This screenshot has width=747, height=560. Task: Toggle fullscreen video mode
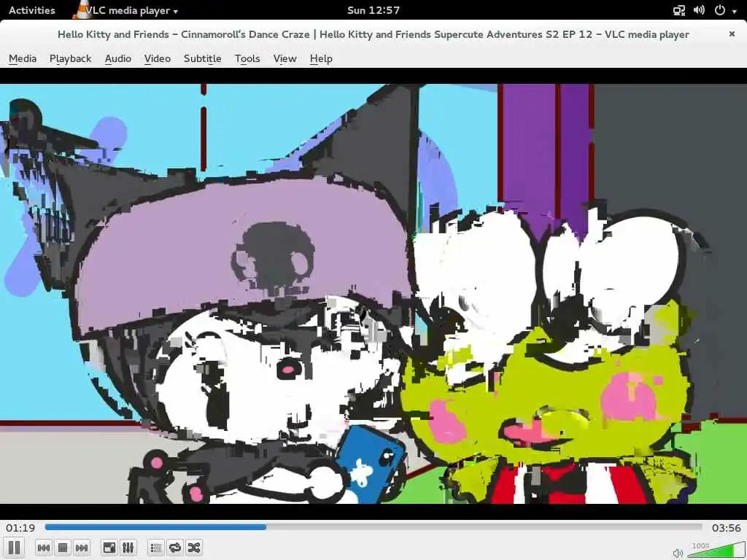pos(109,548)
